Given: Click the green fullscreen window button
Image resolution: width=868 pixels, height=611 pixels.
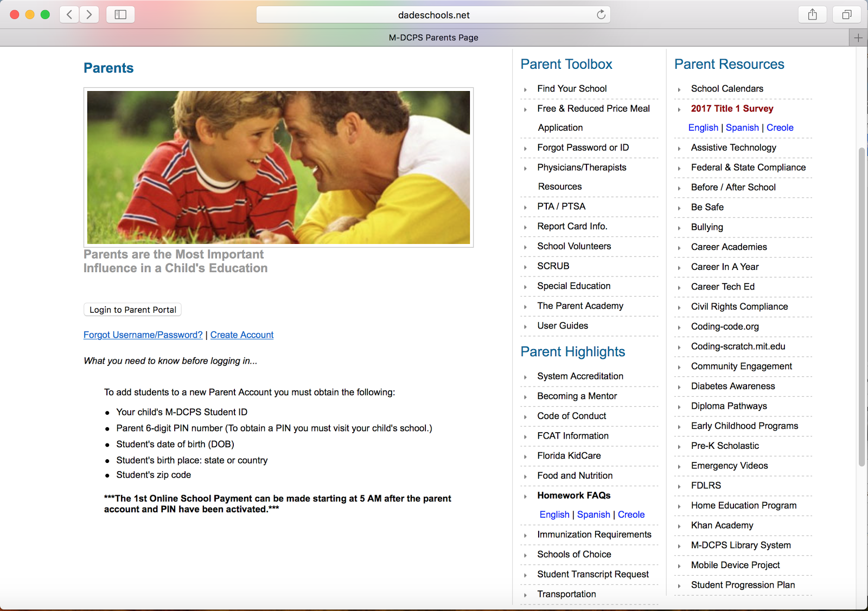Looking at the screenshot, I should pyautogui.click(x=46, y=15).
